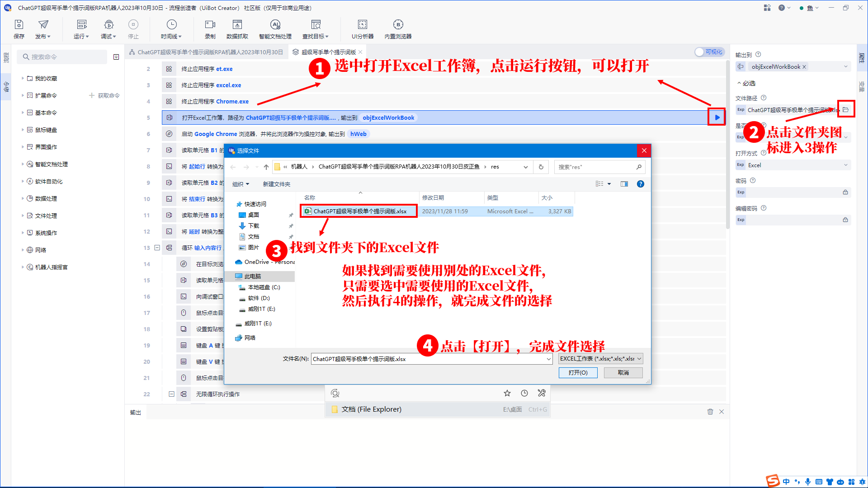Image resolution: width=868 pixels, height=488 pixels.
Task: Select the 系统操作 command category
Action: pyautogui.click(x=46, y=233)
